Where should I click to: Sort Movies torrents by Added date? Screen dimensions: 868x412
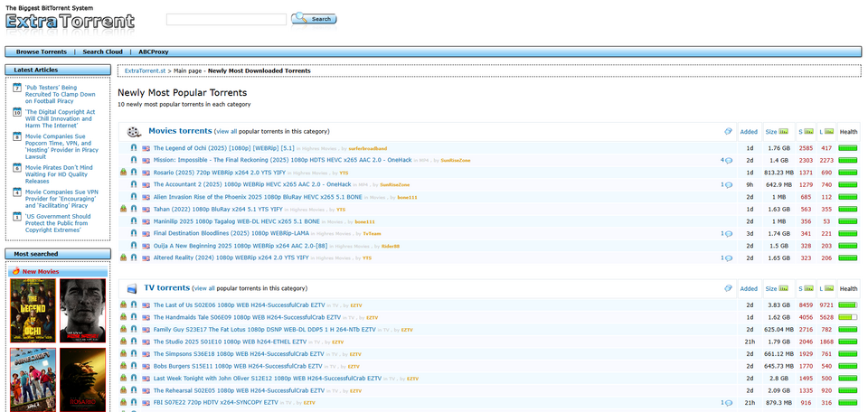click(749, 132)
